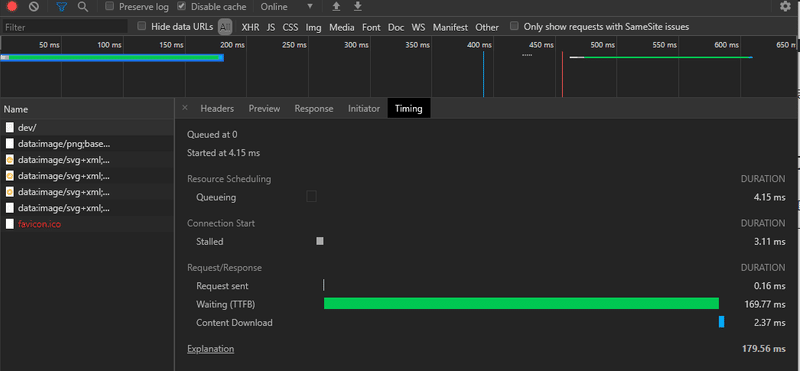Open the network search magnifier
800x371 pixels.
83,7
